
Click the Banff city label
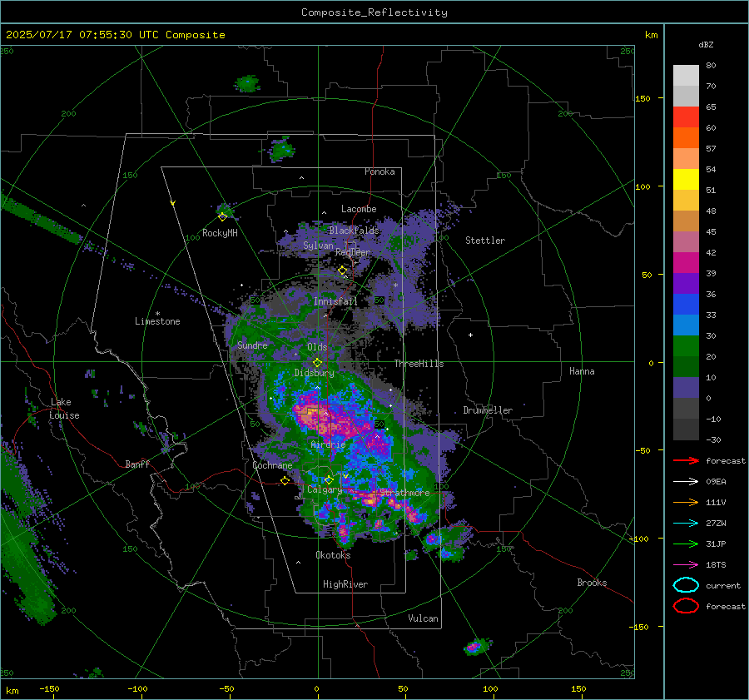click(137, 464)
